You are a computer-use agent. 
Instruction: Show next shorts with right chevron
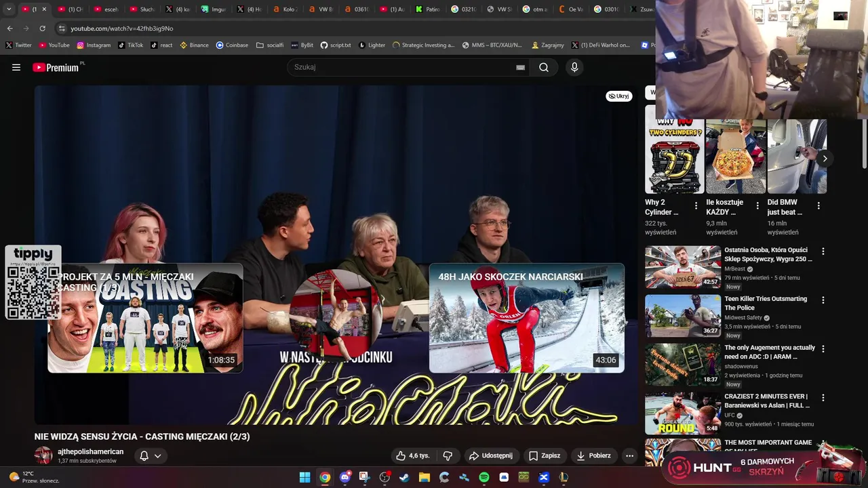point(825,159)
